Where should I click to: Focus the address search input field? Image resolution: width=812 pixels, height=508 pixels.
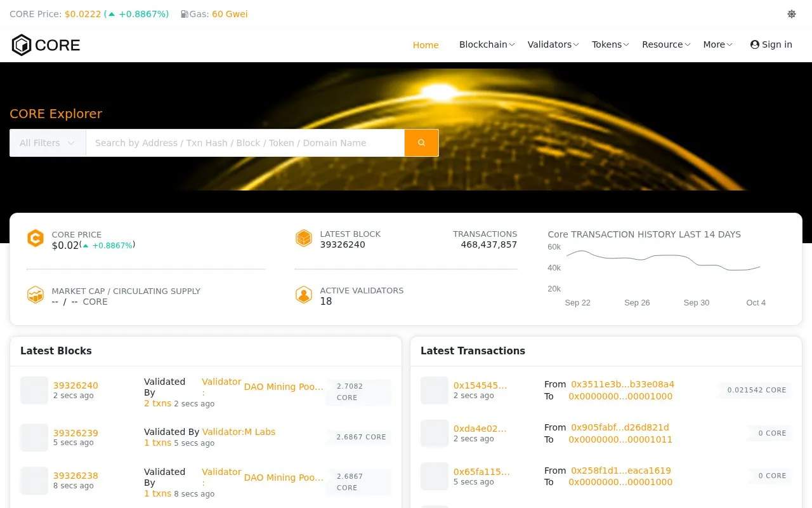[245, 143]
